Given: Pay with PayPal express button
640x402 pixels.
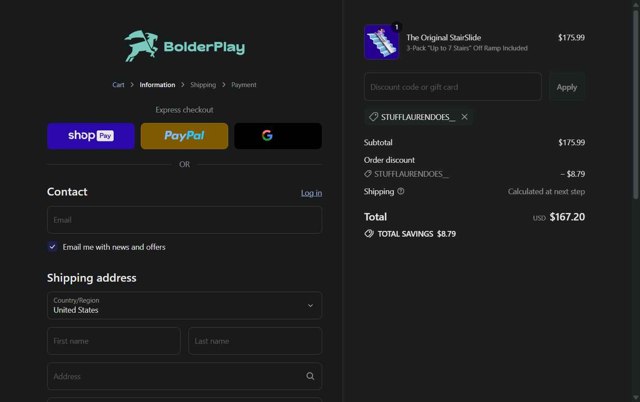Looking at the screenshot, I should [184, 136].
